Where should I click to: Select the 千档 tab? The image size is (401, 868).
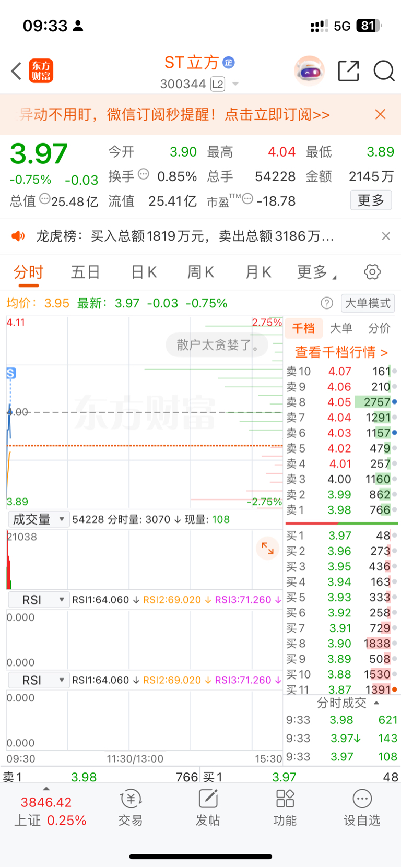click(x=303, y=328)
